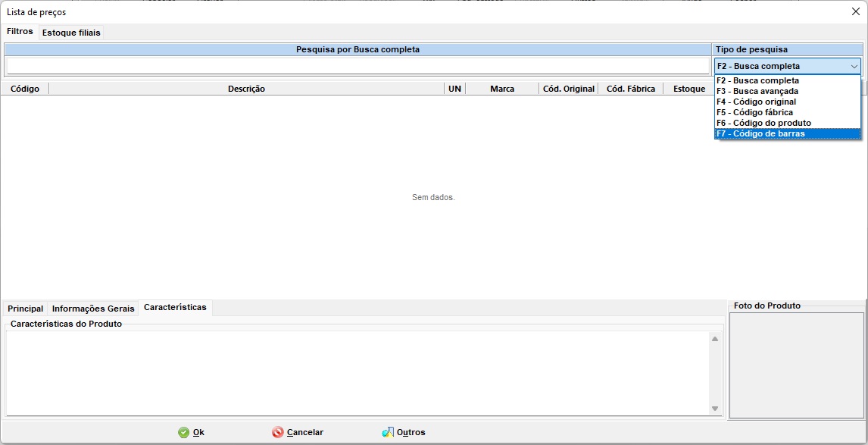Open the Informações Gerais tab
868x445 pixels.
click(x=93, y=309)
